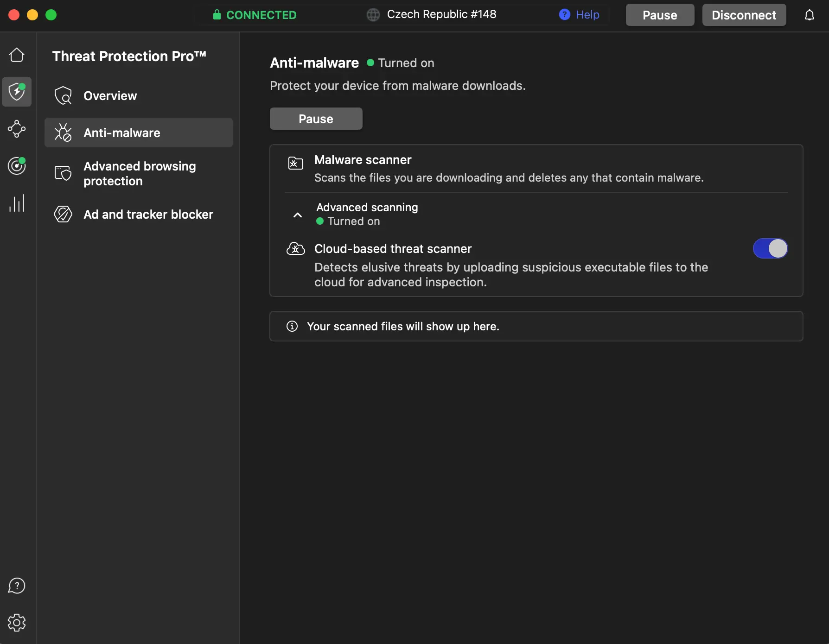This screenshot has height=644, width=829.
Task: Click the Czech Republic #148 server selector
Action: click(x=431, y=15)
